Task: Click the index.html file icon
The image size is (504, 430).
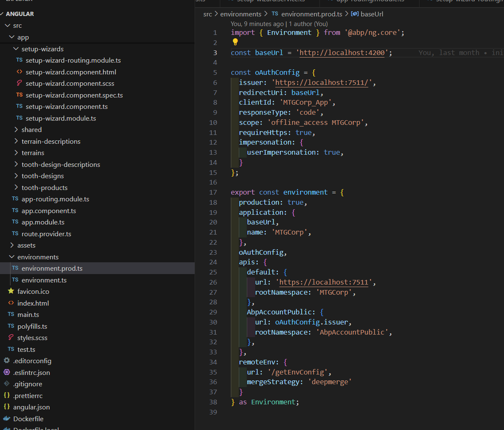Action: click(x=11, y=303)
